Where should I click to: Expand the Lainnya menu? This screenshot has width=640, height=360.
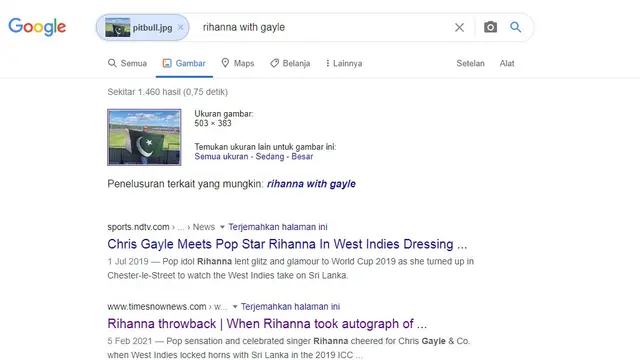click(x=344, y=63)
